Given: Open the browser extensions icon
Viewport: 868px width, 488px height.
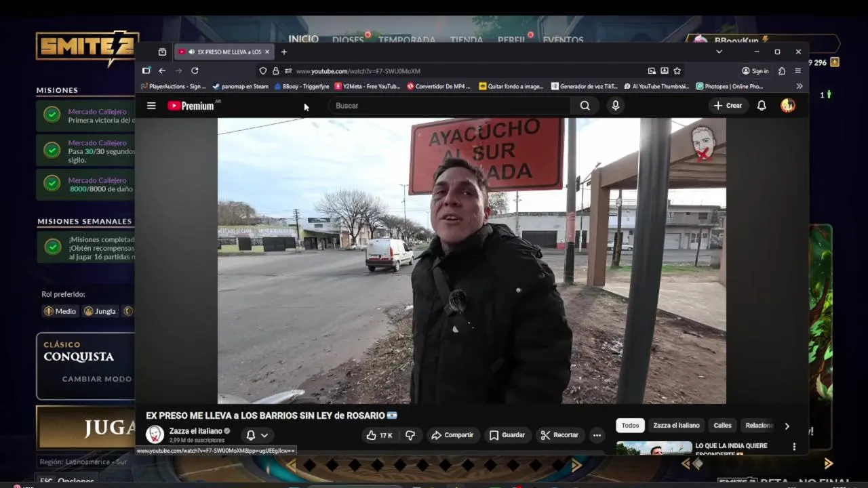Looking at the screenshot, I should [781, 70].
